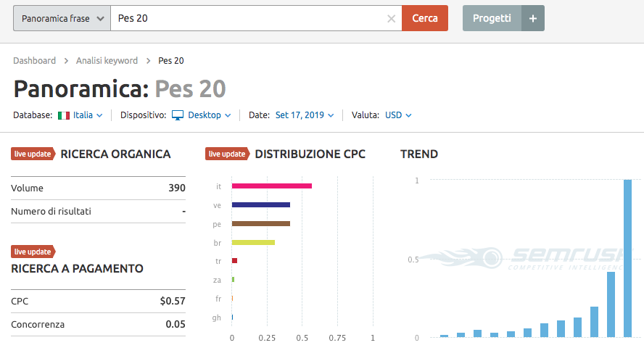Click live update badge for Distribuzione CPC

point(227,154)
